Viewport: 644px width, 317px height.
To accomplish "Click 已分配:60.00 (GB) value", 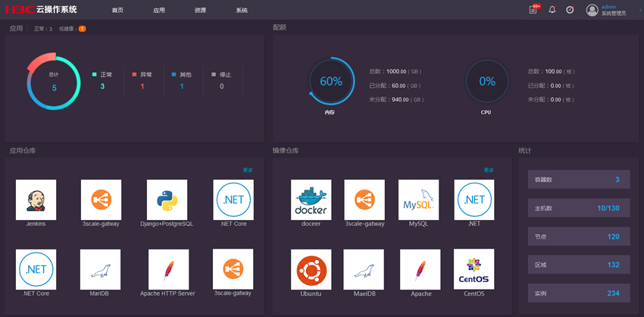I will pos(395,86).
